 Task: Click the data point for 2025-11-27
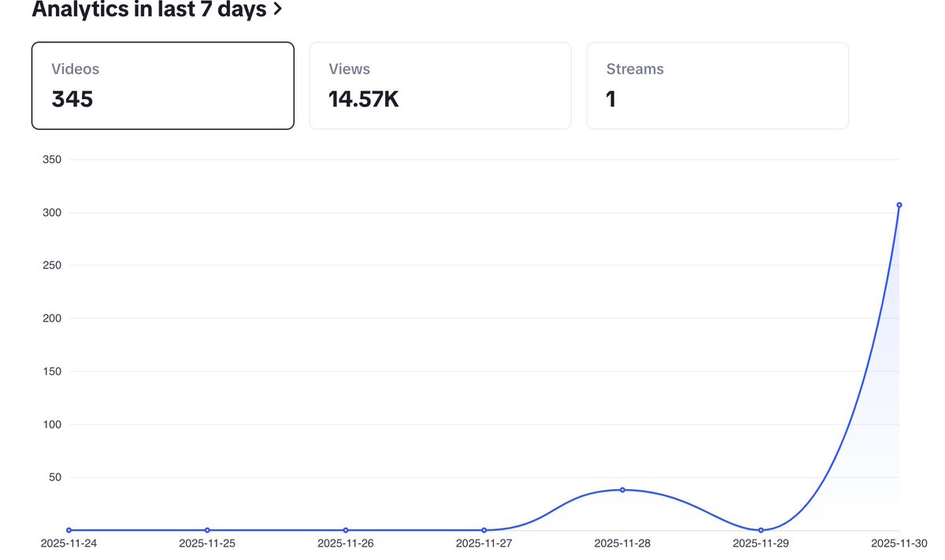[484, 530]
